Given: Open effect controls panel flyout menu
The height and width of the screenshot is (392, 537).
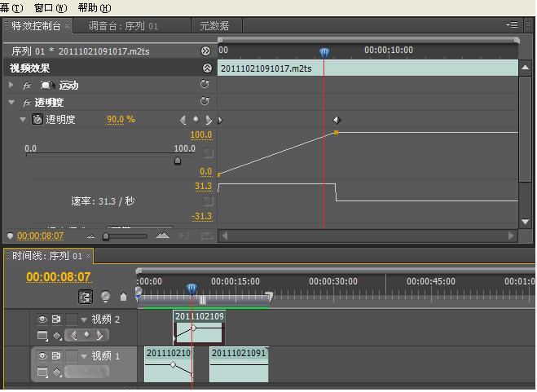Looking at the screenshot, I should pos(512,24).
